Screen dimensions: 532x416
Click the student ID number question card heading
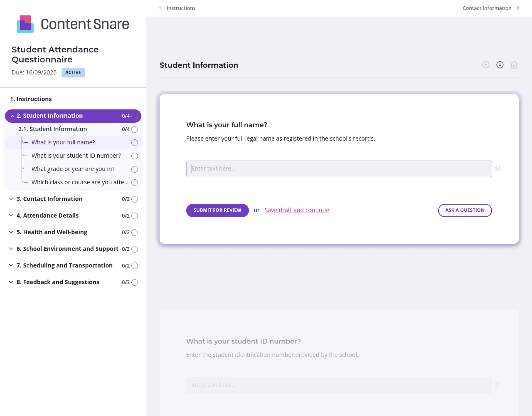click(x=244, y=341)
